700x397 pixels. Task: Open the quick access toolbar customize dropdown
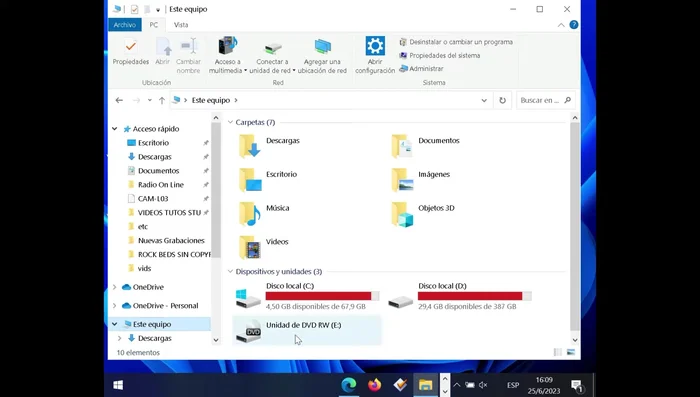pyautogui.click(x=158, y=9)
